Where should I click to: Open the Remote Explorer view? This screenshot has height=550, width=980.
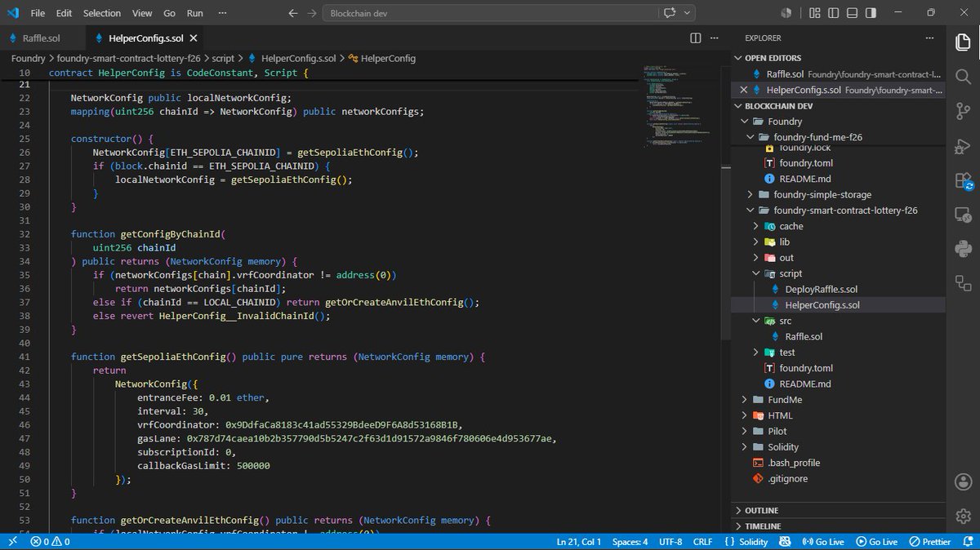(x=963, y=215)
